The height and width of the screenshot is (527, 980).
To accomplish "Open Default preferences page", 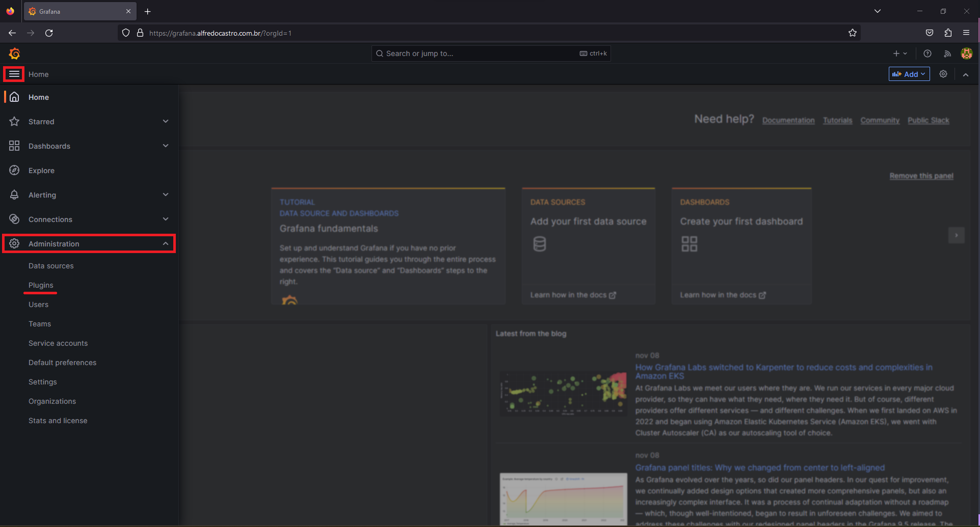I will 62,363.
